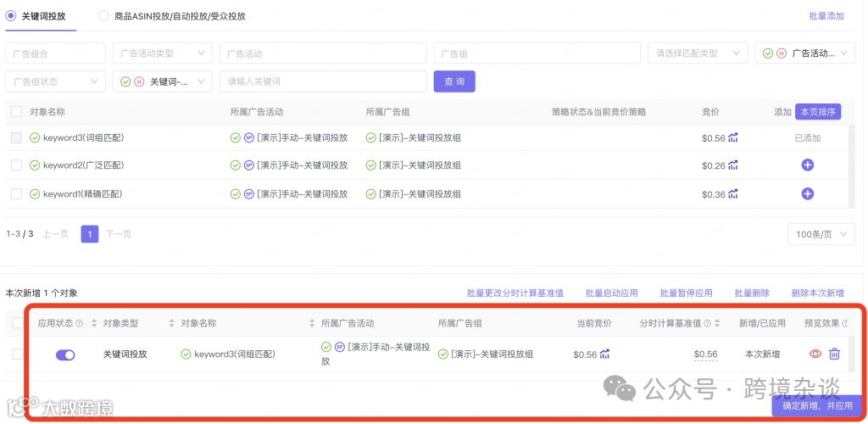The height and width of the screenshot is (424, 868).
Task: Click the 请输入关键词 input field
Action: point(323,81)
